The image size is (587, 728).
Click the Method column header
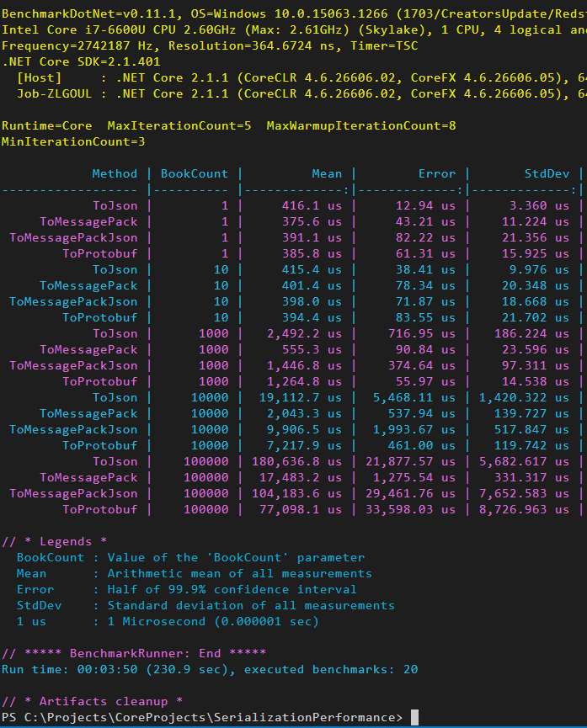pos(115,173)
